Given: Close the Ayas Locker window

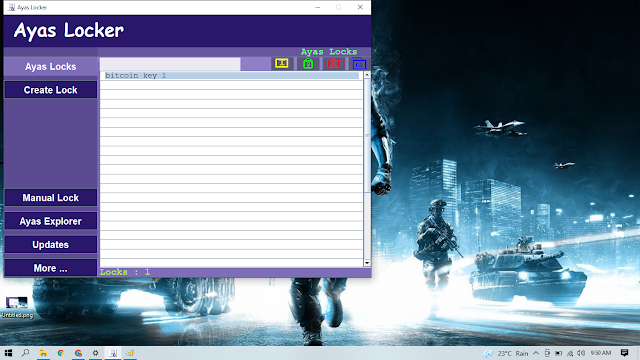Looking at the screenshot, I should click(360, 7).
